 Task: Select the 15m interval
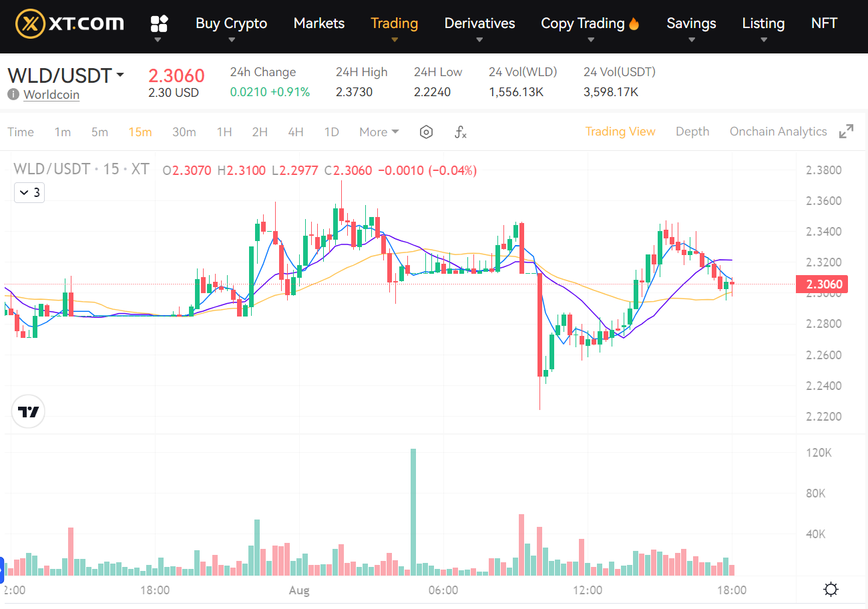point(140,132)
